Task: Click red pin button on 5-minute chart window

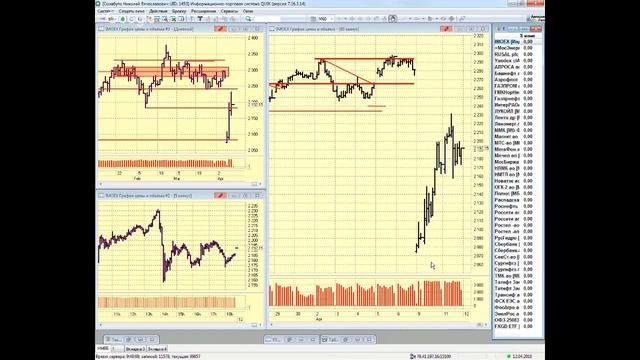Action: (220, 196)
